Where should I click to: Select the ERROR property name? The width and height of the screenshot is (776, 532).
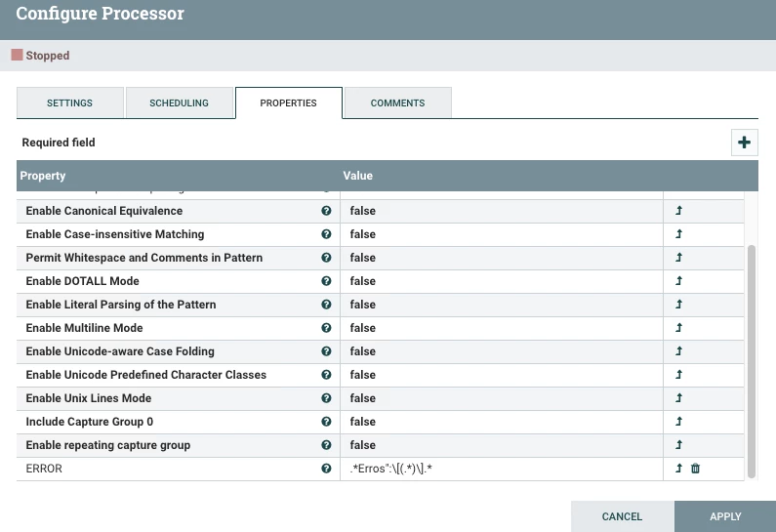tap(44, 469)
